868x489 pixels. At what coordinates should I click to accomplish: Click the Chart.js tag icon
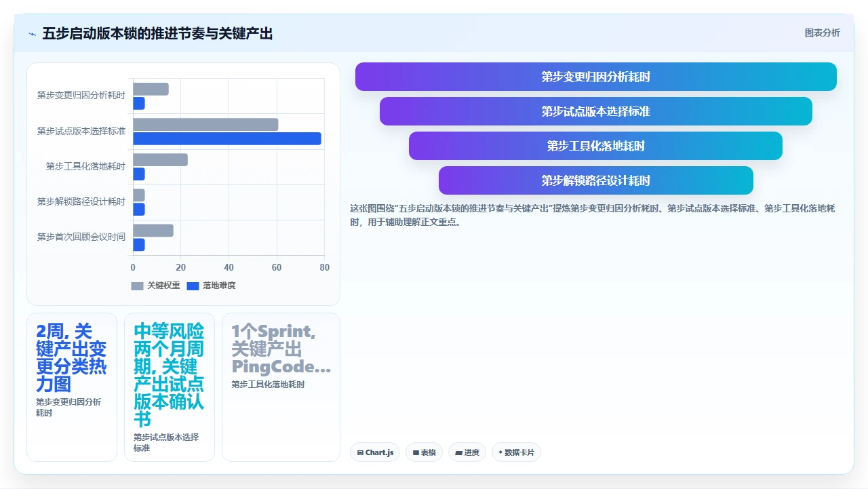tap(360, 452)
